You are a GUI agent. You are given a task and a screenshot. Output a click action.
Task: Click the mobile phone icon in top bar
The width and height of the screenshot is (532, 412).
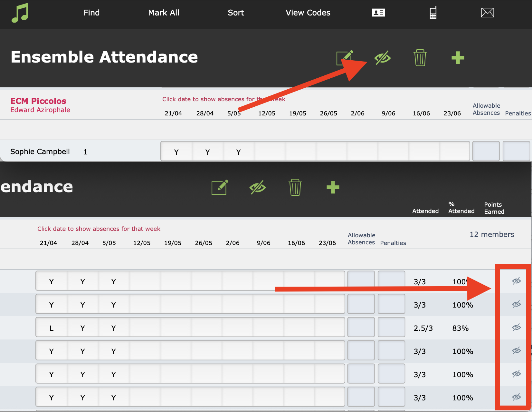point(433,13)
